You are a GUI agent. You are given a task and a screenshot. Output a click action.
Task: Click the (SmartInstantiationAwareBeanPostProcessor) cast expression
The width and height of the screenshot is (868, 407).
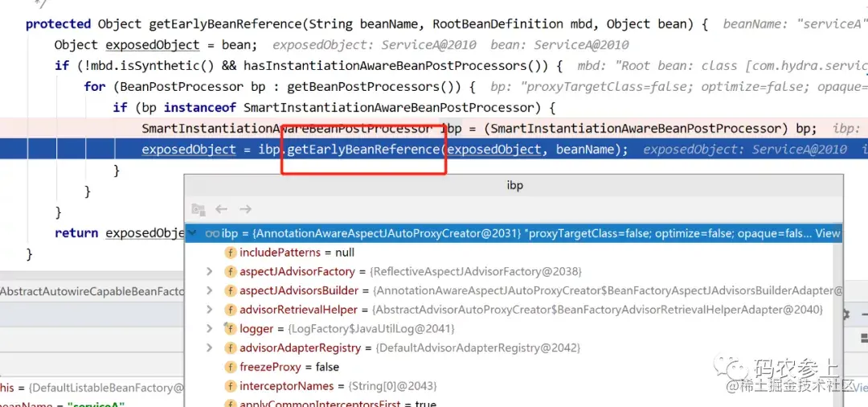(636, 129)
